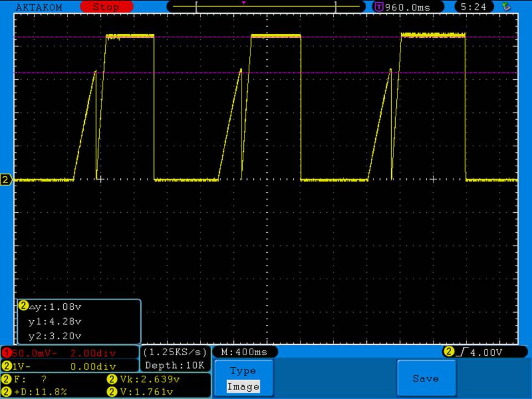Image resolution: width=532 pixels, height=399 pixels.
Task: Click the USB device icon in top bar
Action: tap(505, 7)
